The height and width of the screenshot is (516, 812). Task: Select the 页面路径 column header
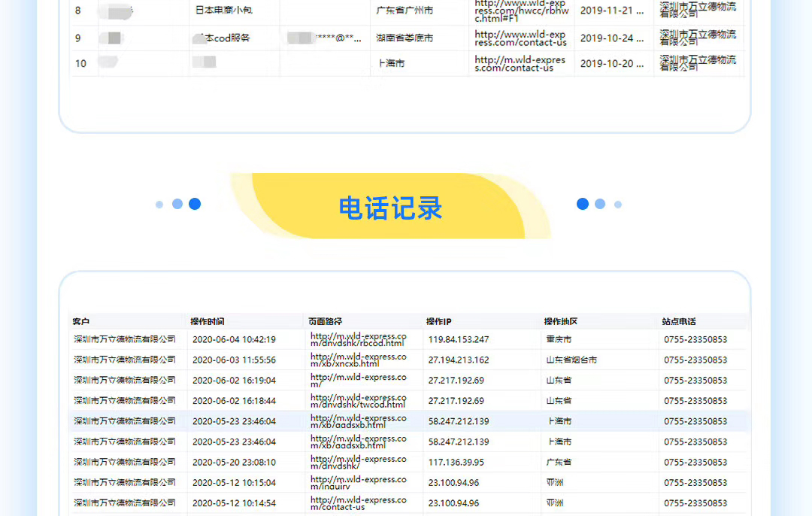326,321
